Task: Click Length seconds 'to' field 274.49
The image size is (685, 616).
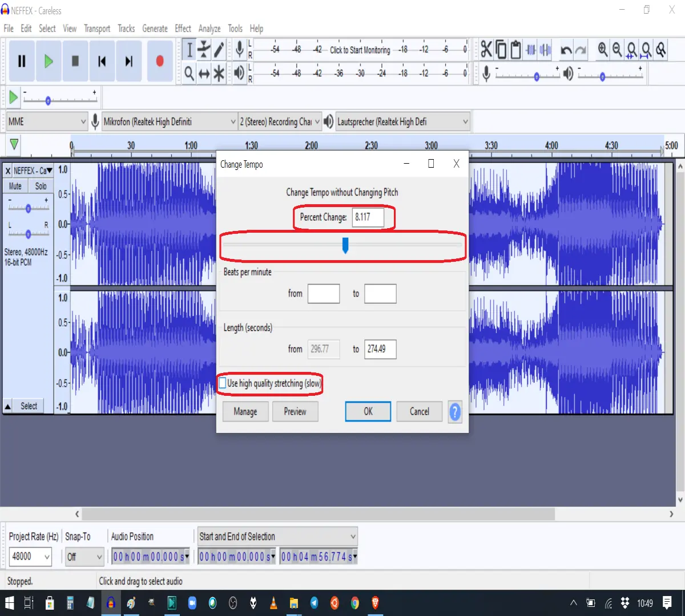Action: (380, 349)
